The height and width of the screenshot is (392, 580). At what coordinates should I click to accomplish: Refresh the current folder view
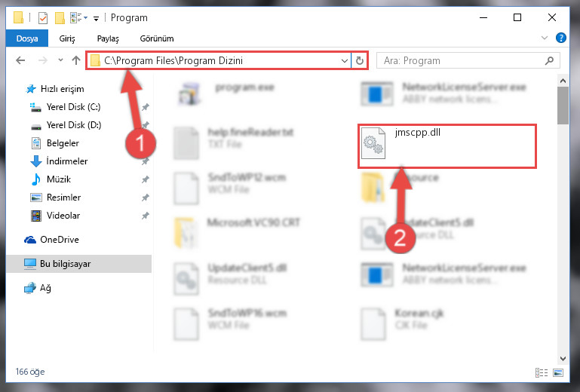(360, 60)
